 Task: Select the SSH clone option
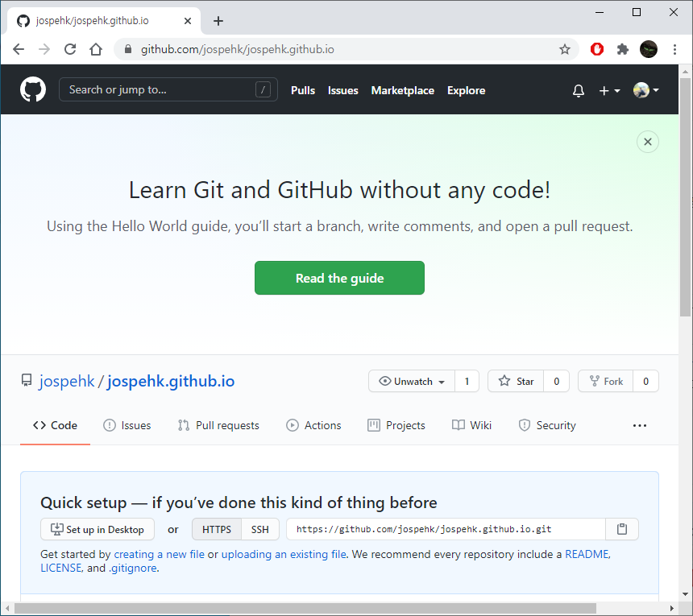[x=260, y=529]
